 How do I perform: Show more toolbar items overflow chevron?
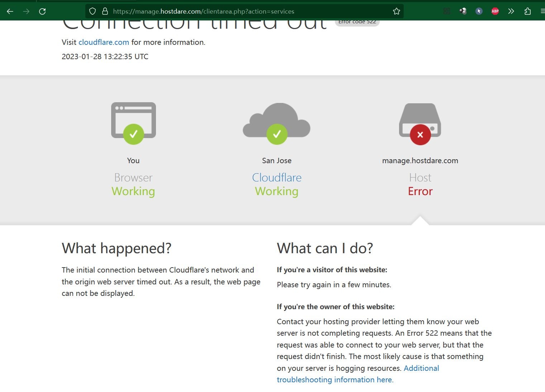(x=511, y=11)
